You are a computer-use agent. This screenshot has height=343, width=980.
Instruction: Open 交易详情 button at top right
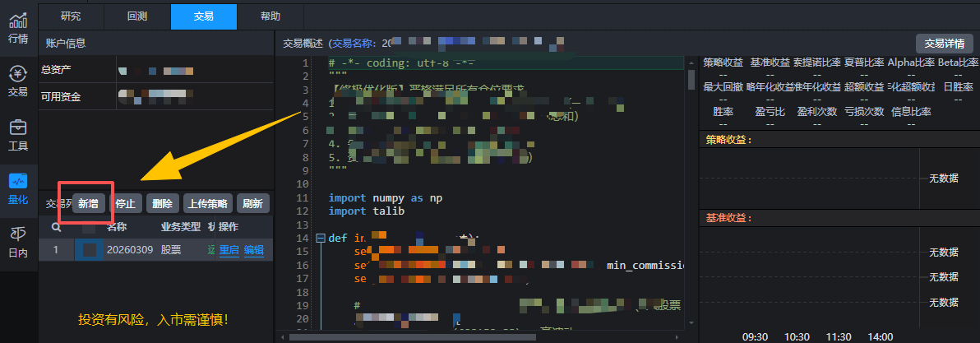click(x=944, y=44)
